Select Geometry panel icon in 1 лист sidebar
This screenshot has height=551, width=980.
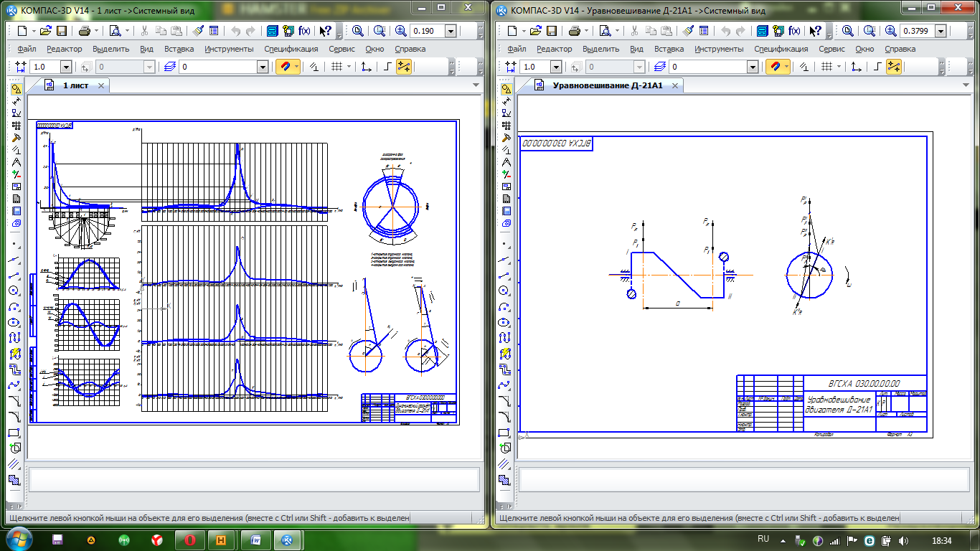[x=16, y=89]
